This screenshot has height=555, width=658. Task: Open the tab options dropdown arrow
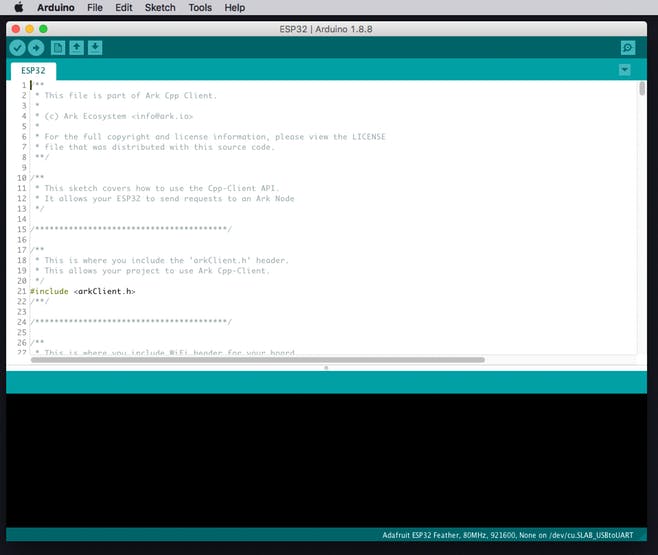pyautogui.click(x=625, y=70)
